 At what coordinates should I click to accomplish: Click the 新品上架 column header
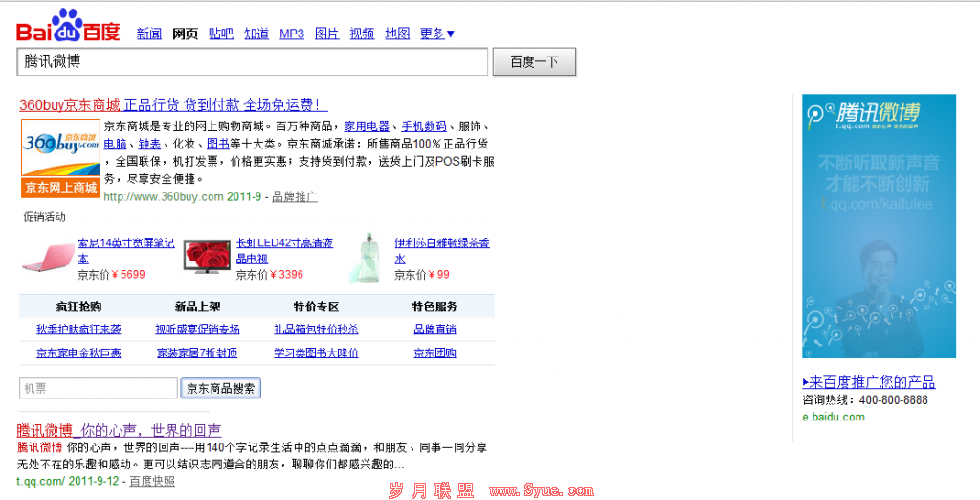pos(197,307)
